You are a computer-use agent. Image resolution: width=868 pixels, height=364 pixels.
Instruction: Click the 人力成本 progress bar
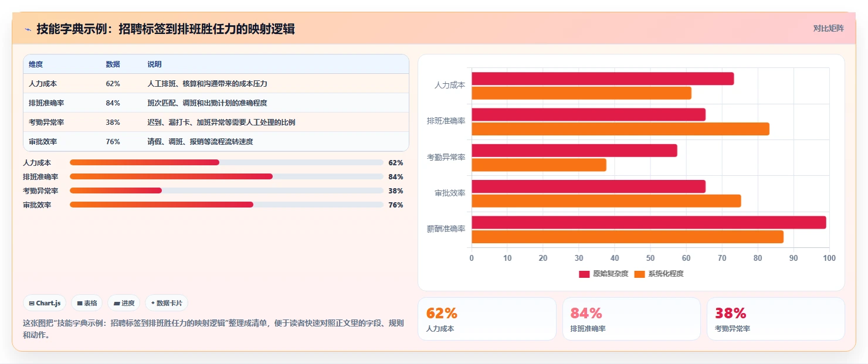pyautogui.click(x=226, y=162)
